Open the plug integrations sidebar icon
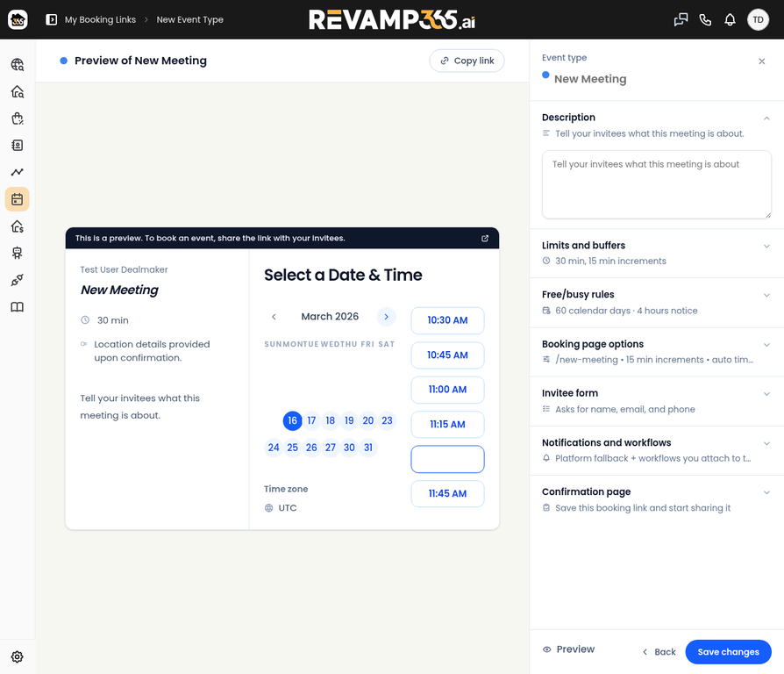The height and width of the screenshot is (674, 784). pos(18,280)
